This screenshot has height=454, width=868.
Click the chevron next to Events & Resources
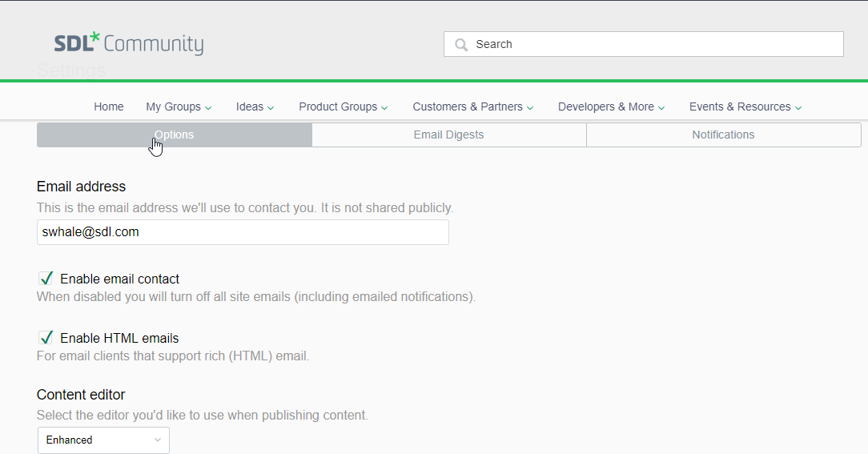[798, 107]
